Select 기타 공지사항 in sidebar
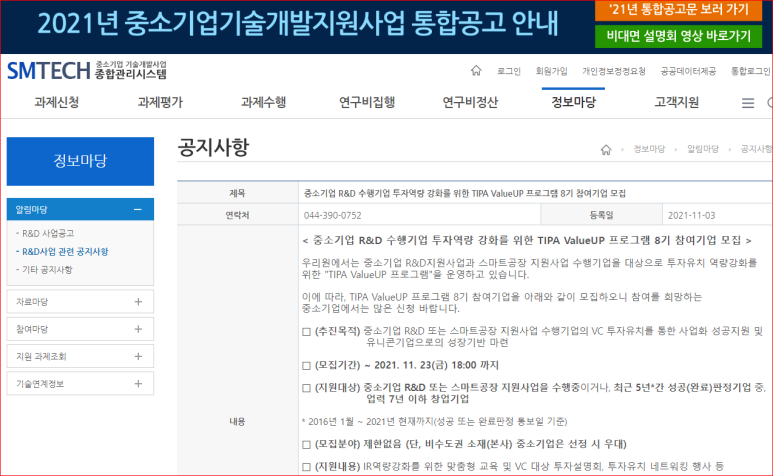Screen dimensions: 773x476 pos(47,270)
